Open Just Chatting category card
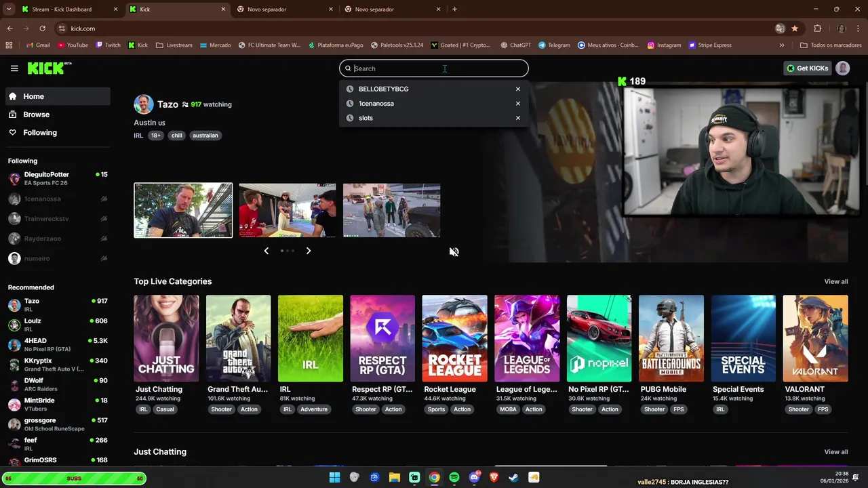868x488 pixels. (x=165, y=338)
